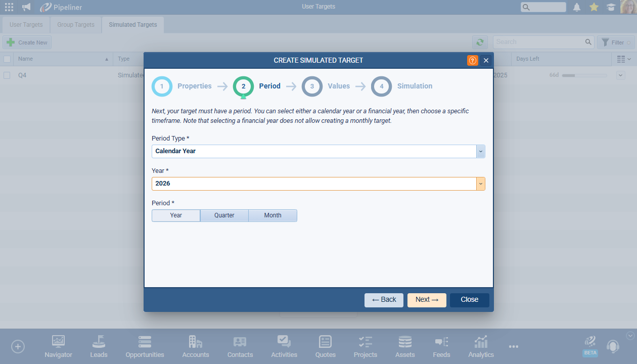Click the Days Left progress bar
This screenshot has width=637, height=364.
[x=584, y=75]
